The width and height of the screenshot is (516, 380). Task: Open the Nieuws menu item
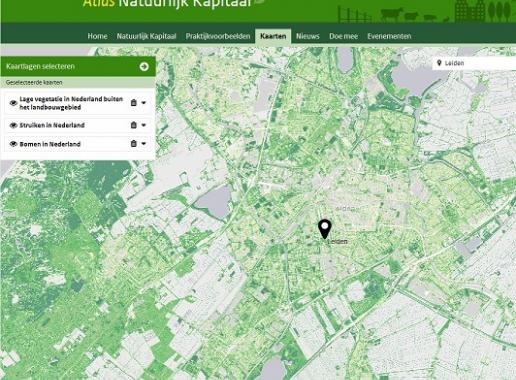pos(308,36)
